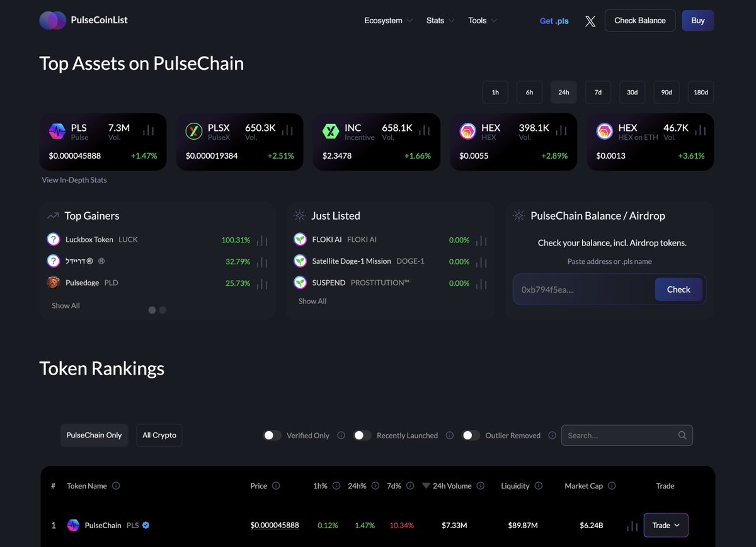
Task: Click the Token Name column info icon
Action: point(116,486)
